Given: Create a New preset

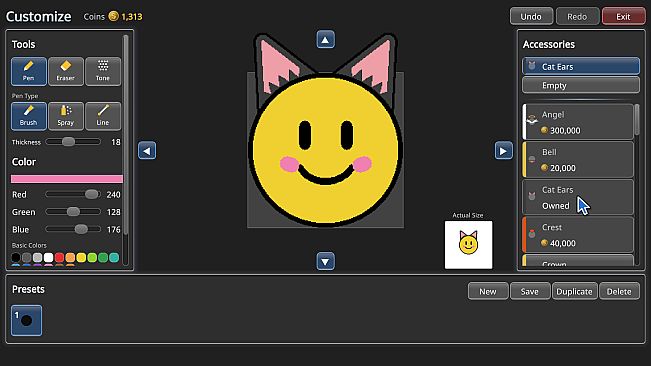Looking at the screenshot, I should (x=488, y=291).
